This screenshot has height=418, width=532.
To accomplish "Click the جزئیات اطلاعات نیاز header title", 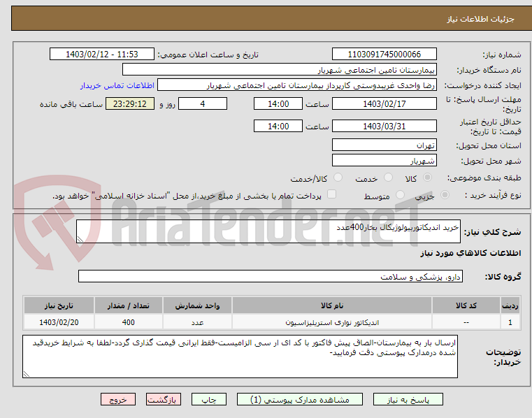I will coord(480,19).
